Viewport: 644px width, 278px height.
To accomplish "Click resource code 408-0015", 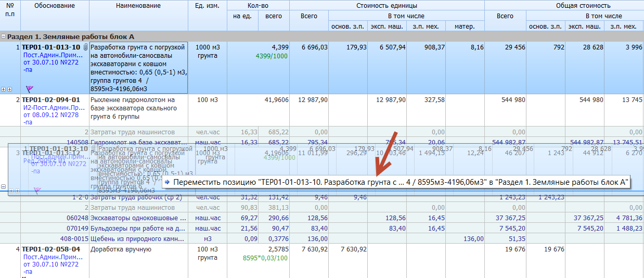I will tap(75, 239).
